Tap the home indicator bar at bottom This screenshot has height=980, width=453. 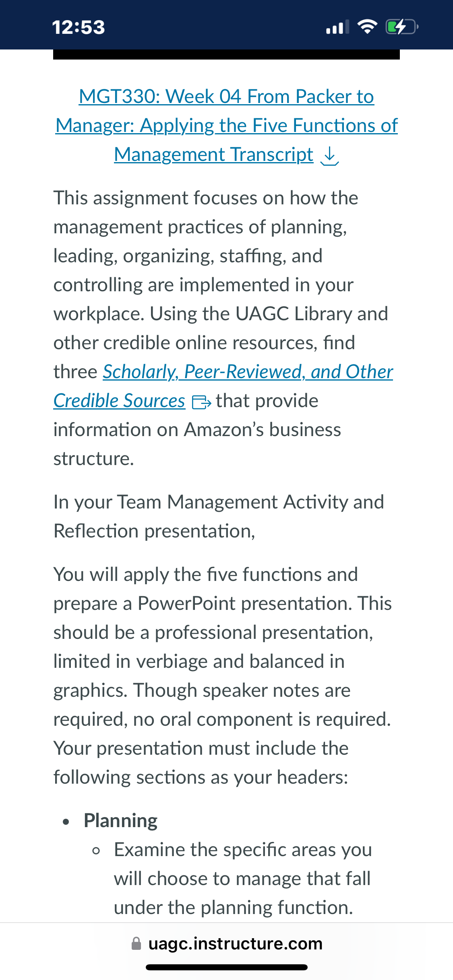point(227,967)
